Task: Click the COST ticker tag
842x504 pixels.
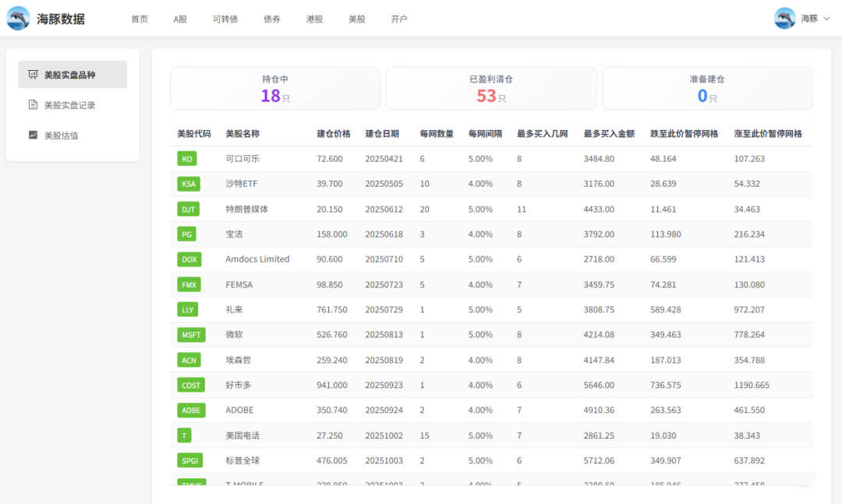Action: [191, 385]
